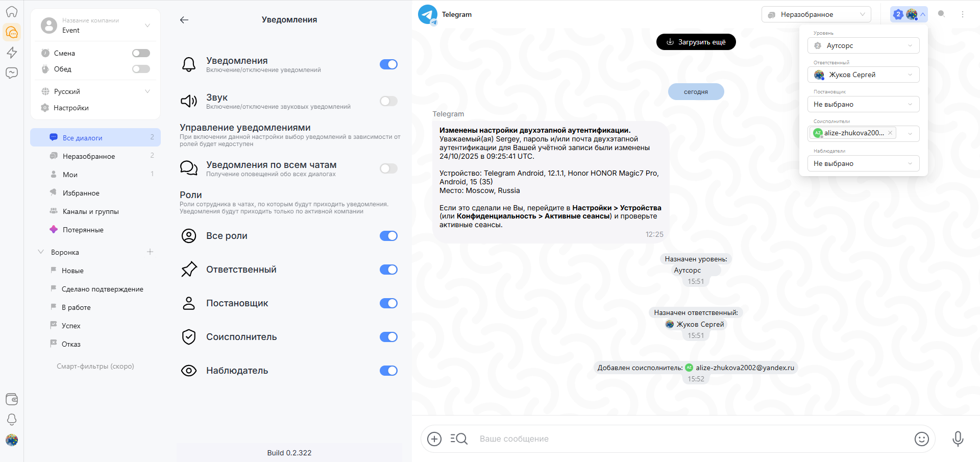
Task: Enable the Звук sound toggle
Action: click(388, 101)
